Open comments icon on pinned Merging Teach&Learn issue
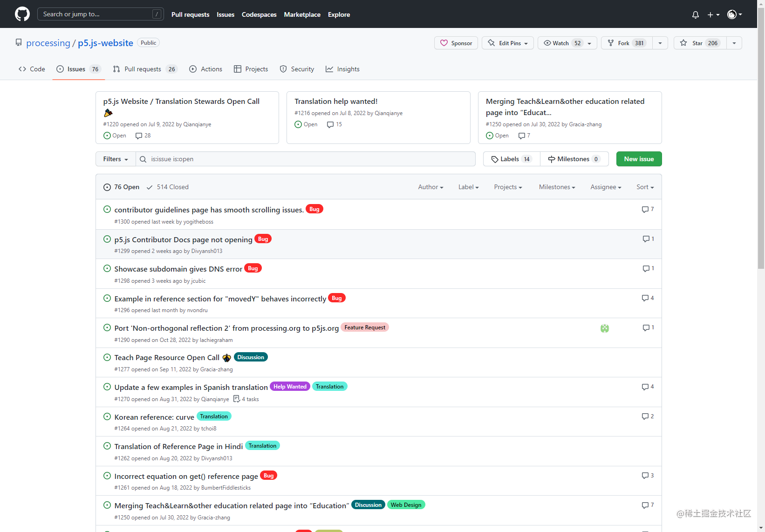765x532 pixels. coord(524,136)
